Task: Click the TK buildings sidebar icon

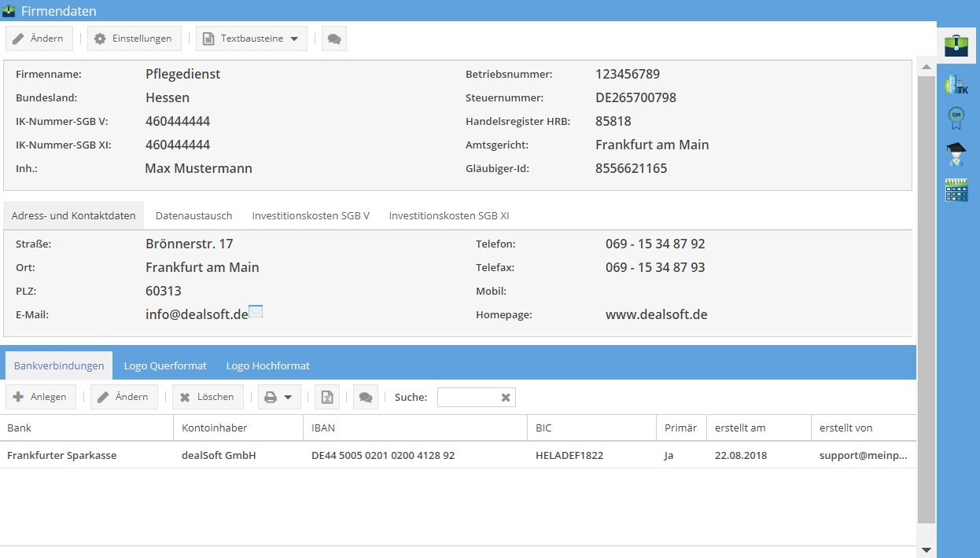Action: (956, 85)
